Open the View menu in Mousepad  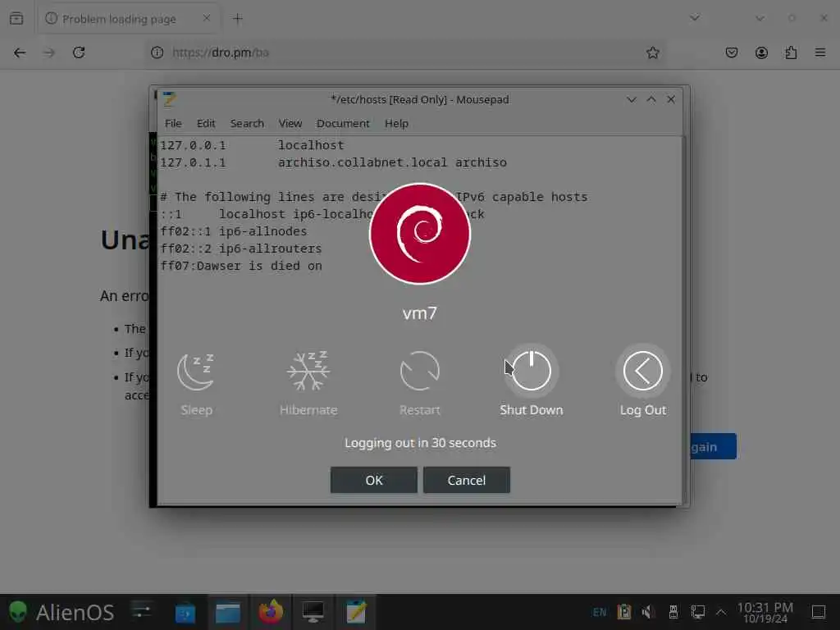tap(290, 123)
